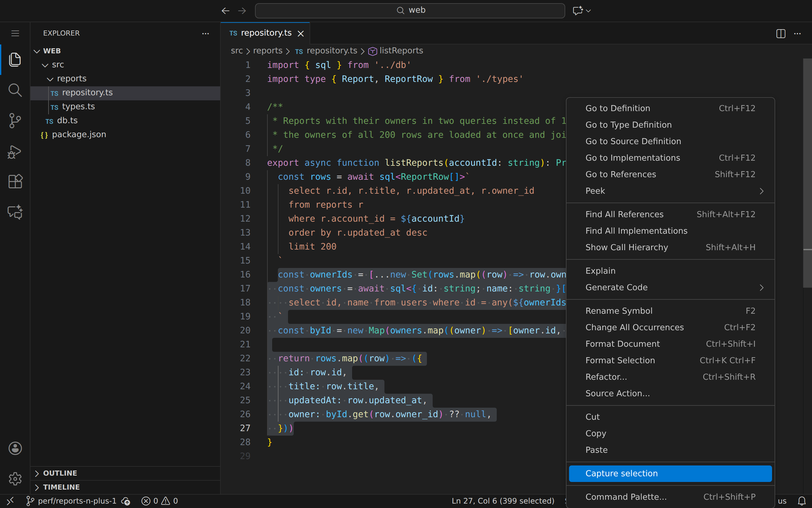Screen dimensions: 812x508
Task: Click the Ln 27, Col 6 status item
Action: point(503,501)
